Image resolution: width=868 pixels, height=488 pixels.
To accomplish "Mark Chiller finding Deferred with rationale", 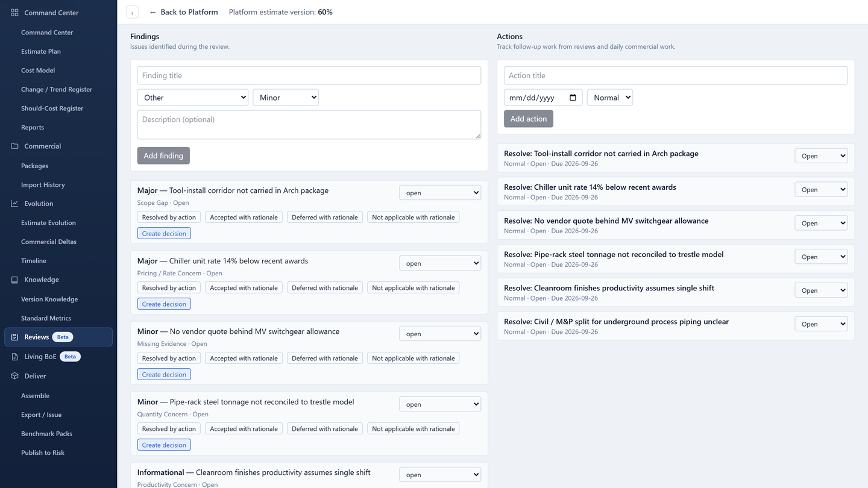I will click(x=325, y=288).
